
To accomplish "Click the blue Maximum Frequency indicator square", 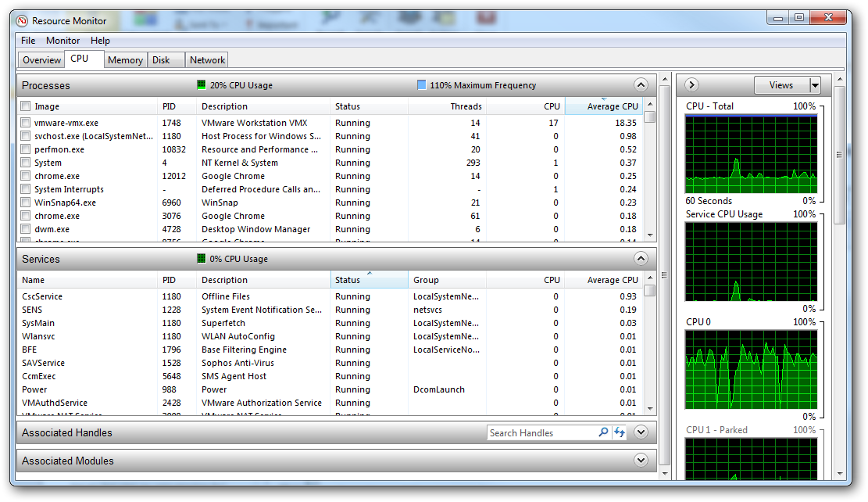I will [x=422, y=85].
